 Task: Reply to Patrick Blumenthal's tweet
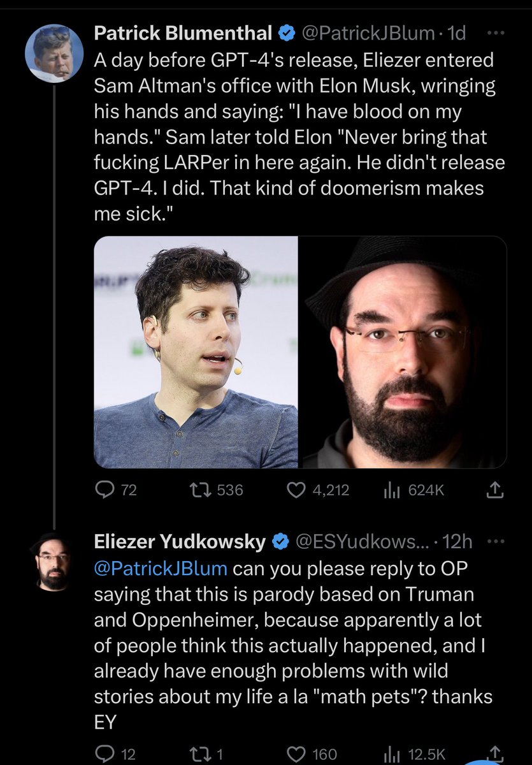[x=104, y=490]
